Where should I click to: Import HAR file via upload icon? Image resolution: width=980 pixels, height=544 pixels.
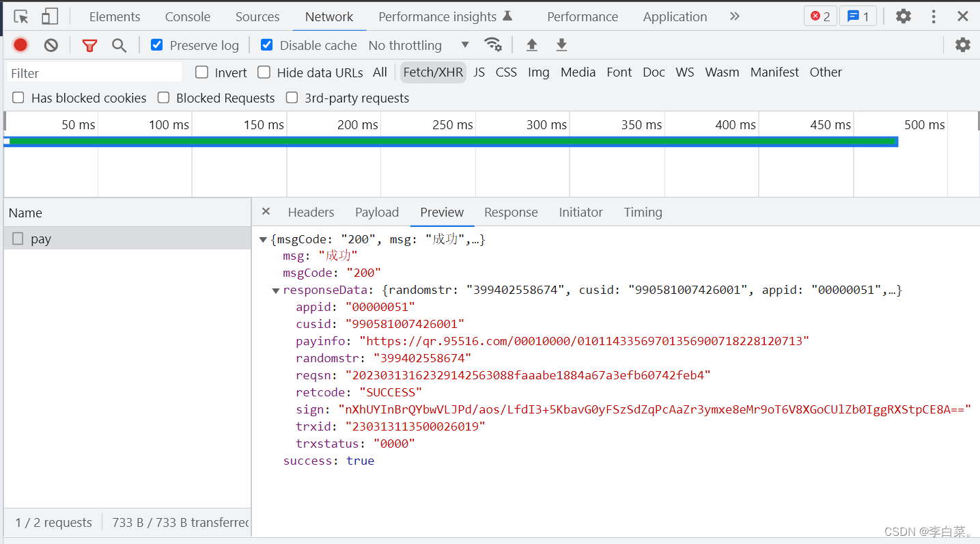pos(531,44)
